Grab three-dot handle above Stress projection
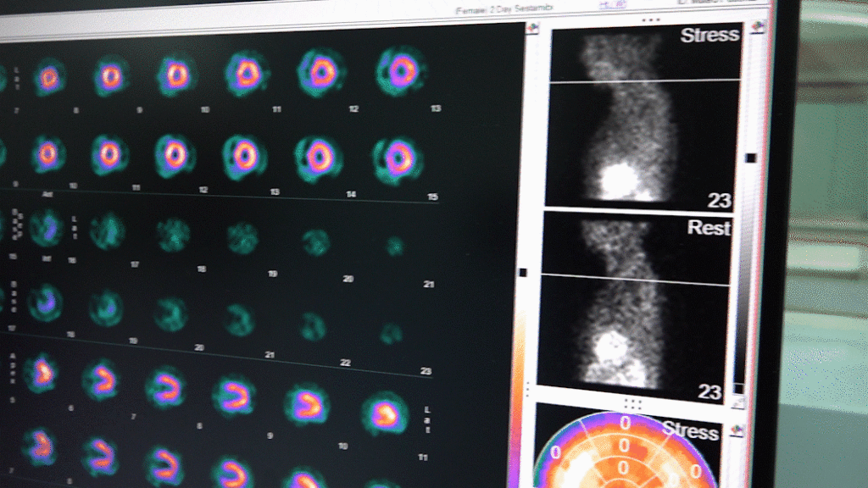This screenshot has width=868, height=488. pos(650,20)
